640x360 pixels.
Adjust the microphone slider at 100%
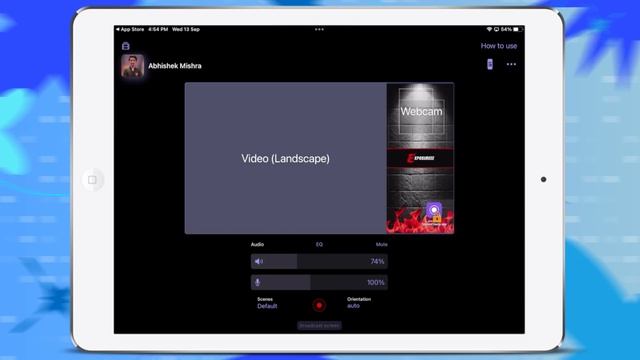(x=319, y=282)
